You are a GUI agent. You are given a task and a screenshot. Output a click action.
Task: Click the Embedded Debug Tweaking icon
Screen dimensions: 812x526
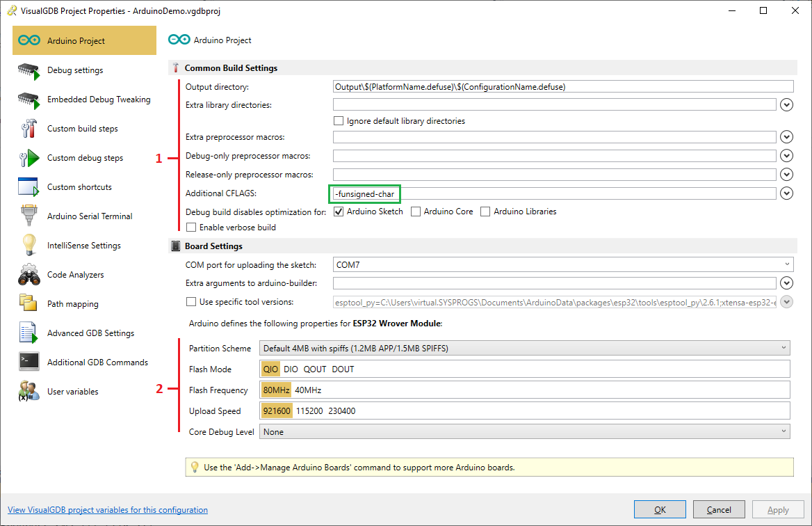tap(29, 100)
